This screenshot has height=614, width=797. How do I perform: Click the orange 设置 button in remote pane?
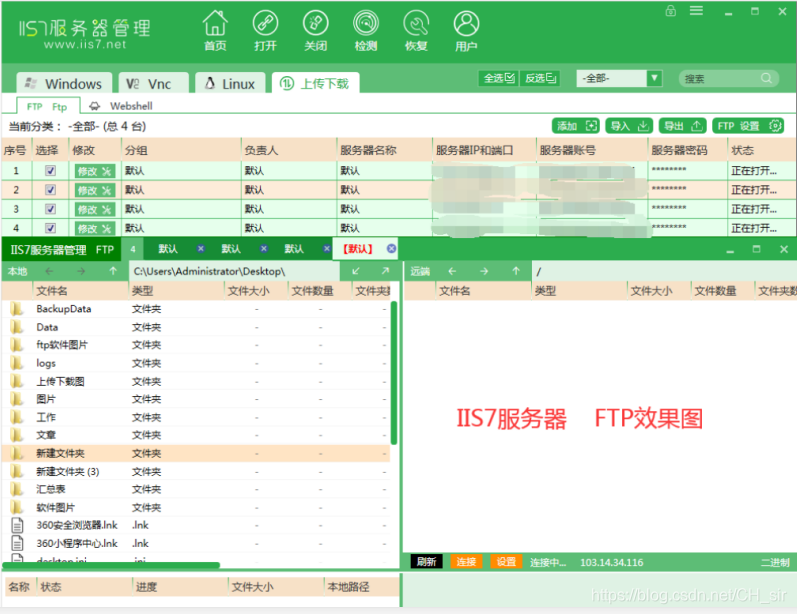[x=506, y=562]
